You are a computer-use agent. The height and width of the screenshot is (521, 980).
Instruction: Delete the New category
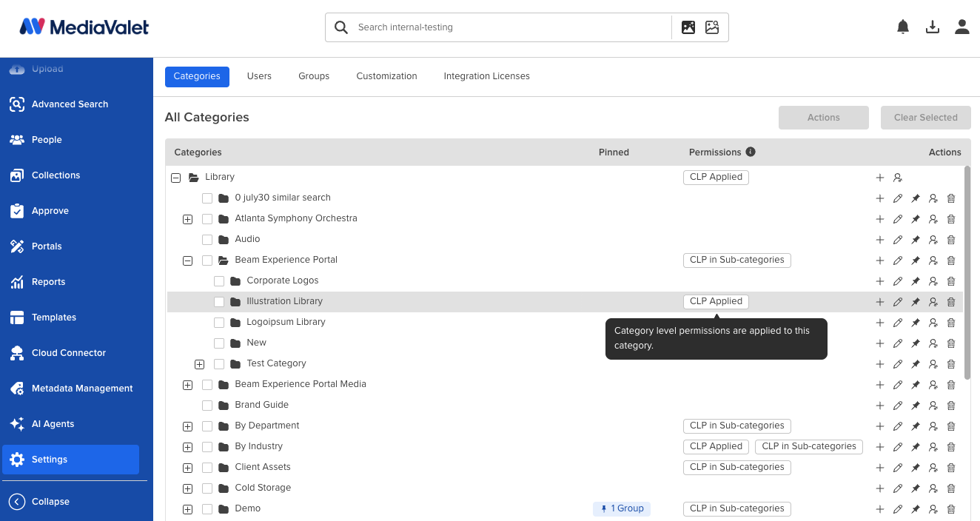tap(951, 343)
